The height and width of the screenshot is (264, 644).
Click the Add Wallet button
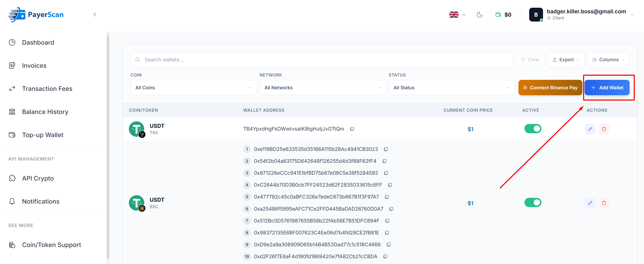(x=607, y=87)
